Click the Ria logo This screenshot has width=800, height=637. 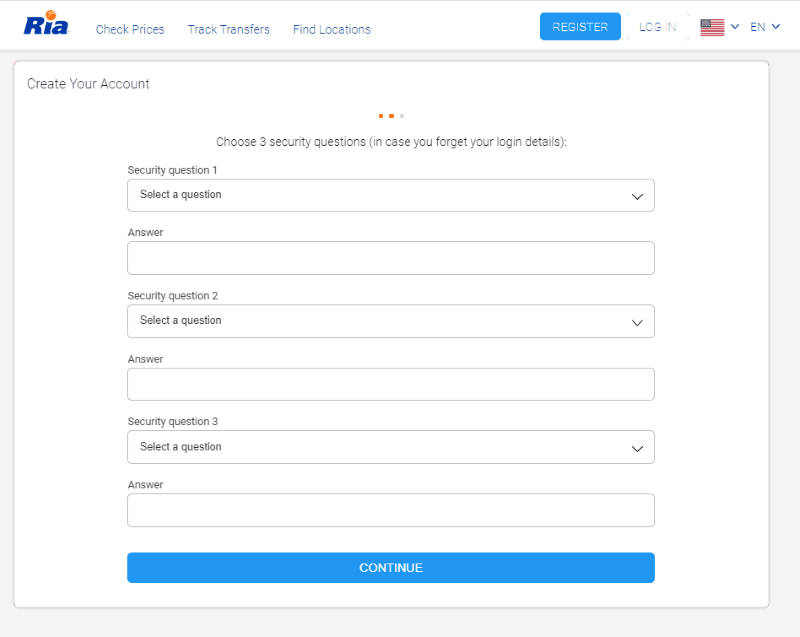46,25
